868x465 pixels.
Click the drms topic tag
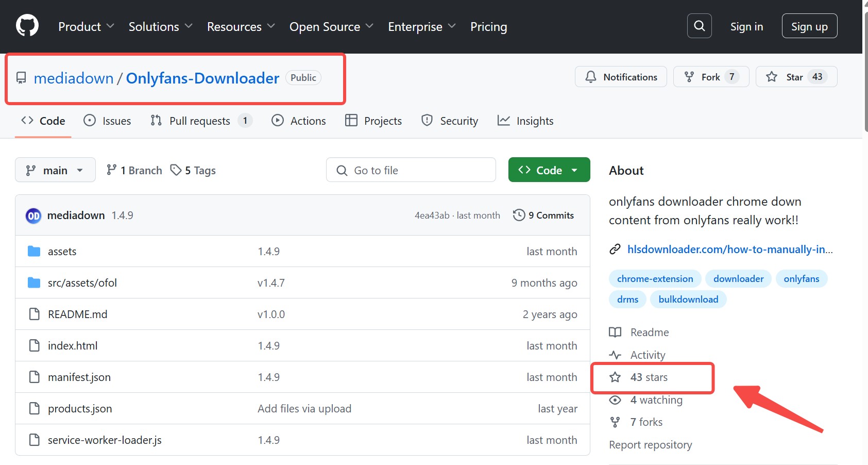(627, 300)
